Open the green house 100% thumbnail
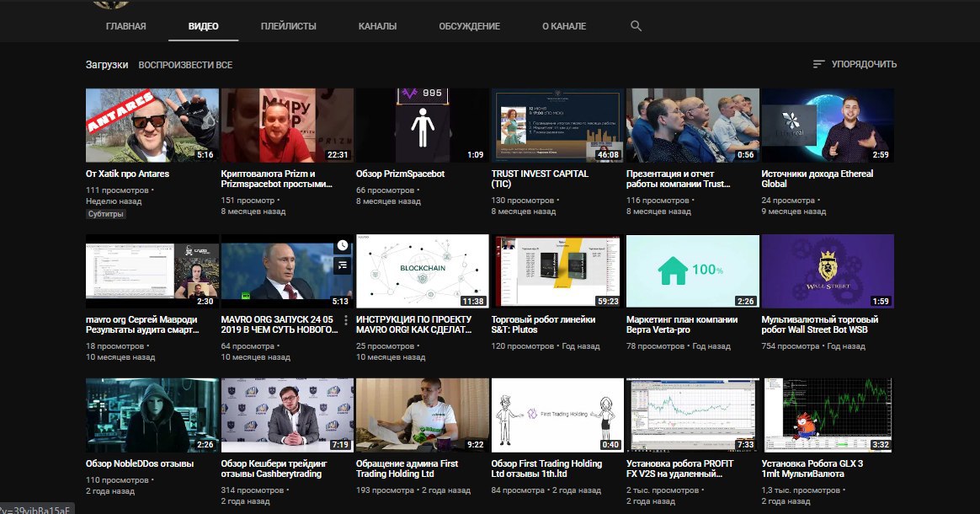Screen dimensions: 980x514 point(693,270)
